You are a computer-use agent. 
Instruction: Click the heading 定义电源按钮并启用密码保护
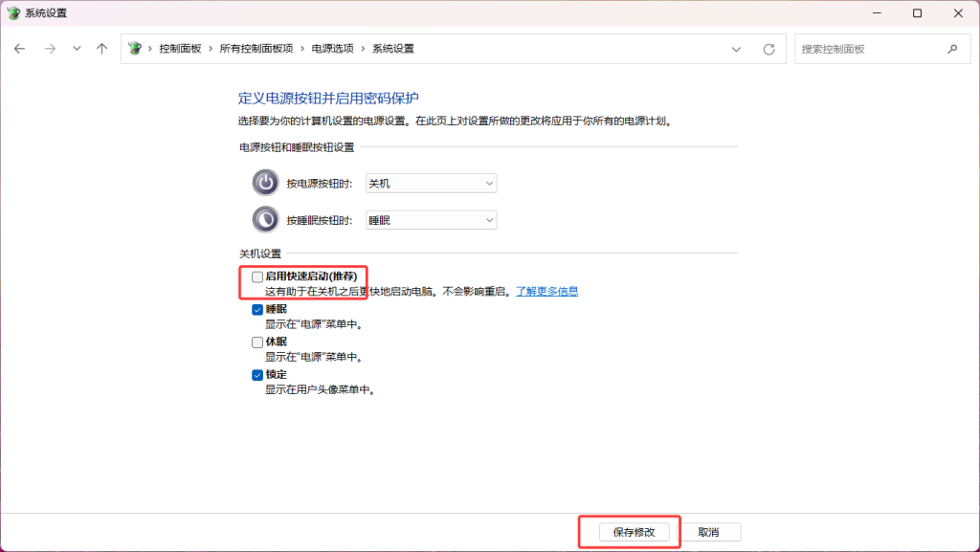coord(328,98)
